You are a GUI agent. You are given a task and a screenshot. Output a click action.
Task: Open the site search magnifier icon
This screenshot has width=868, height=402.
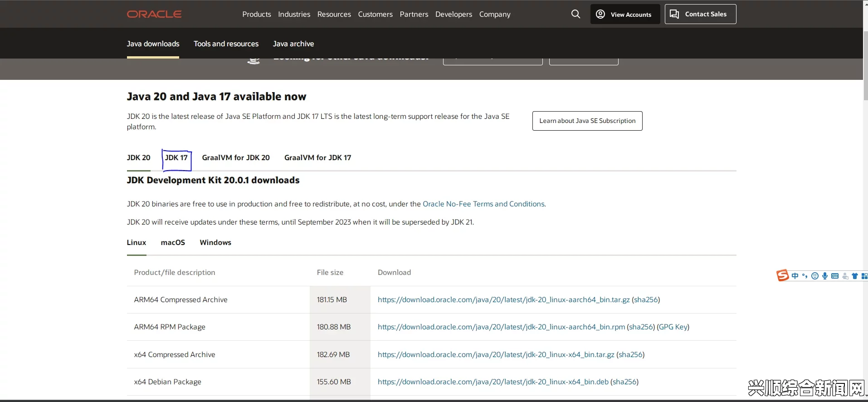click(x=575, y=14)
